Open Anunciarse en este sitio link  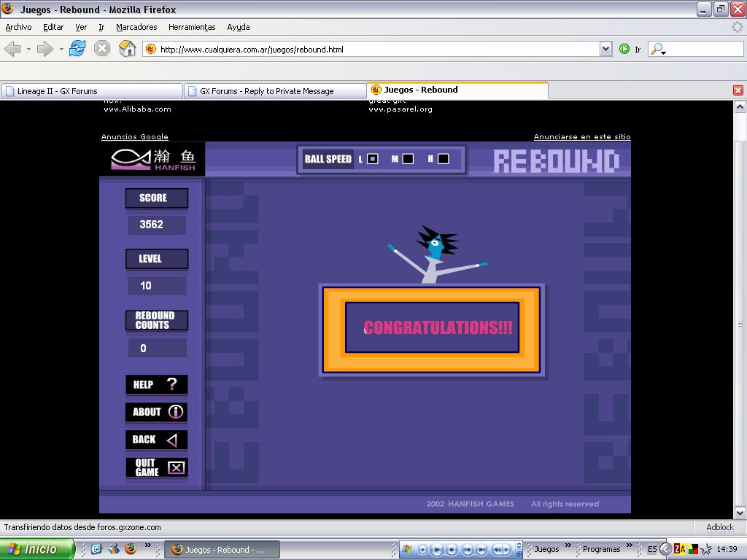click(x=582, y=136)
